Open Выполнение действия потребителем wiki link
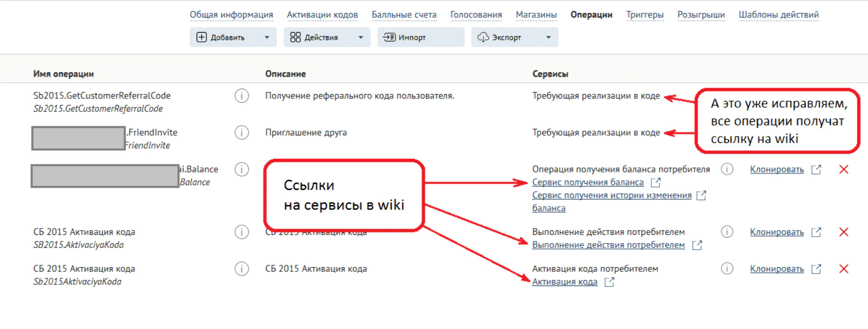Viewport: 868px width, 329px height. point(608,245)
